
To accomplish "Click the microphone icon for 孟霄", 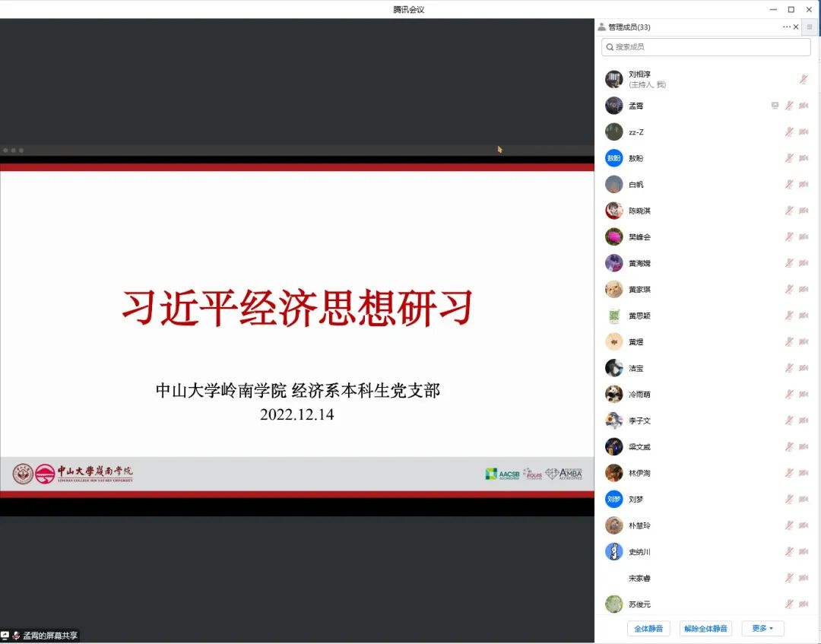I will click(x=790, y=106).
